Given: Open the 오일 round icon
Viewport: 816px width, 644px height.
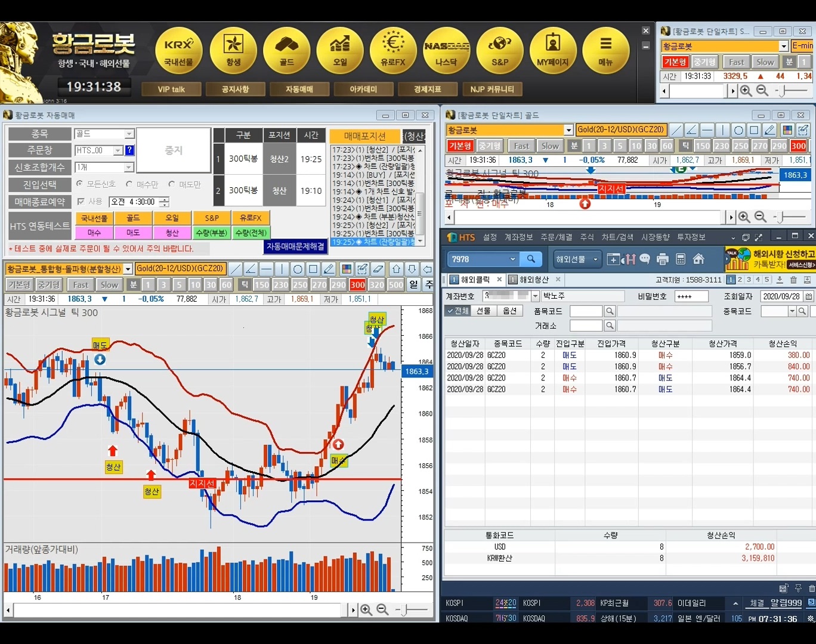Looking at the screenshot, I should coord(340,51).
